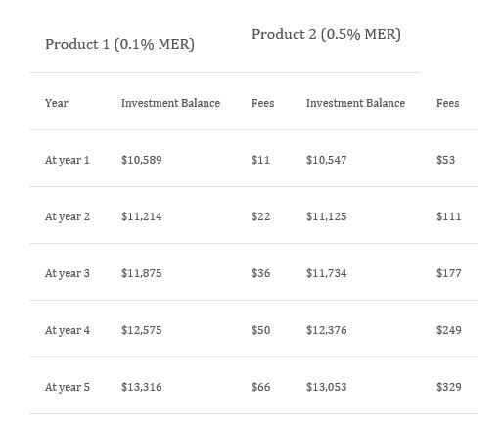
Task: Select the $11,125 balance cell
Action: coord(327,216)
